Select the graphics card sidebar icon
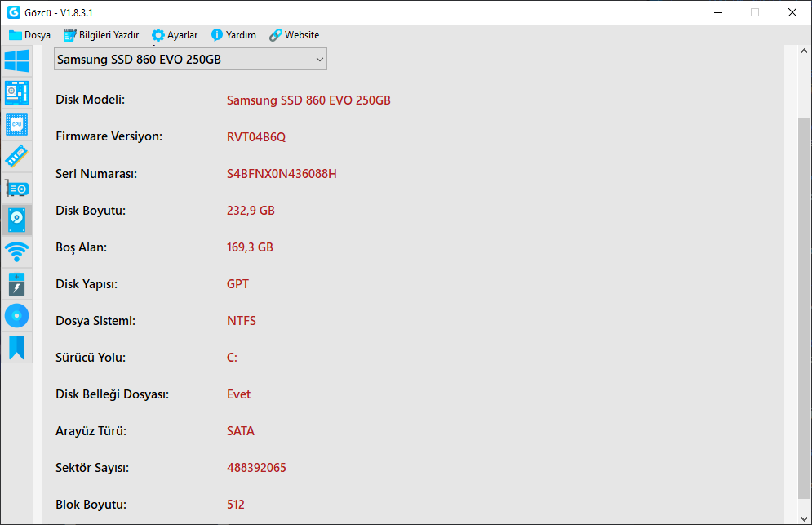This screenshot has height=525, width=812. click(x=16, y=189)
